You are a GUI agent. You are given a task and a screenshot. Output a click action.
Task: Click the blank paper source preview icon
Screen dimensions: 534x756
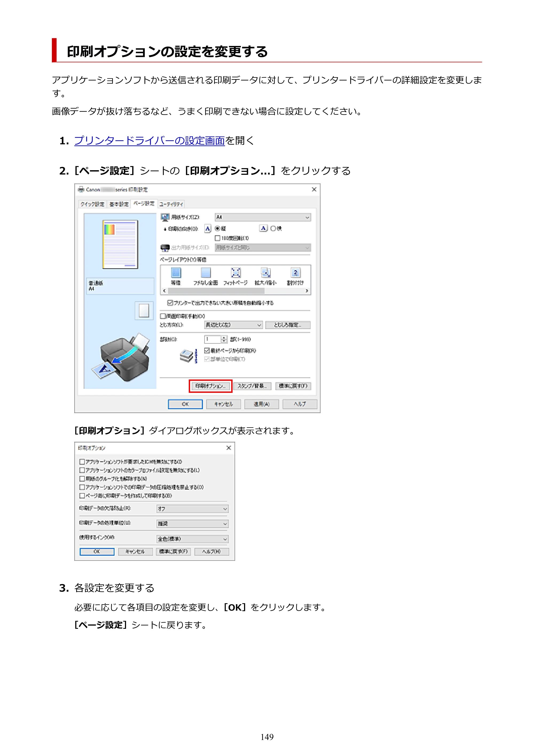pyautogui.click(x=144, y=311)
